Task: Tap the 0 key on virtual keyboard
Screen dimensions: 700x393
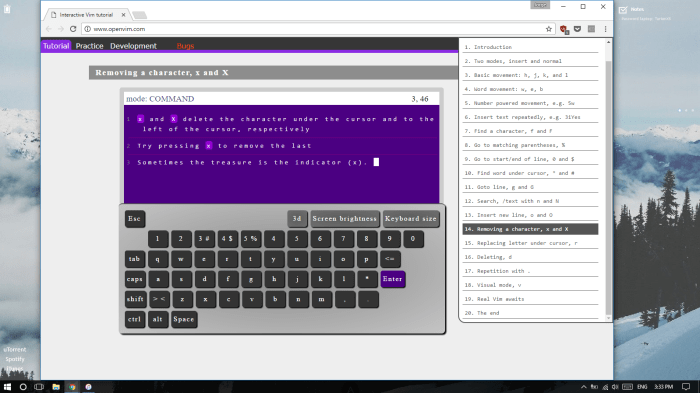Action: [413, 239]
